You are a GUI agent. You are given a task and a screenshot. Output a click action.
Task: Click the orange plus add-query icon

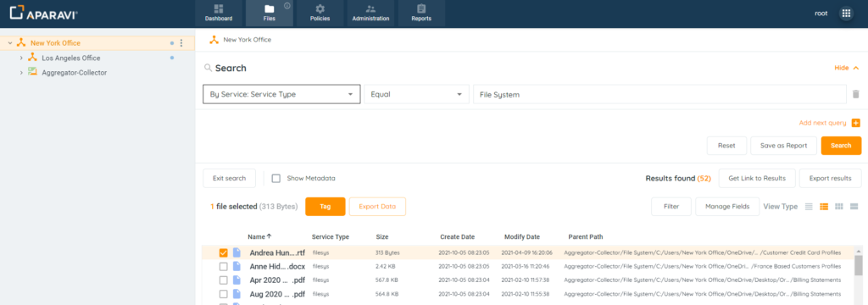[856, 123]
